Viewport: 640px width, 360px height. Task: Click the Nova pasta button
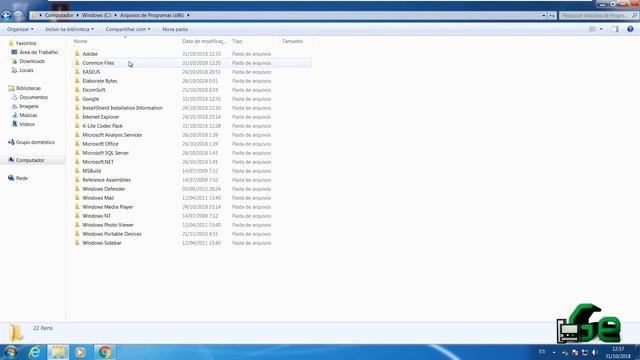(x=175, y=29)
